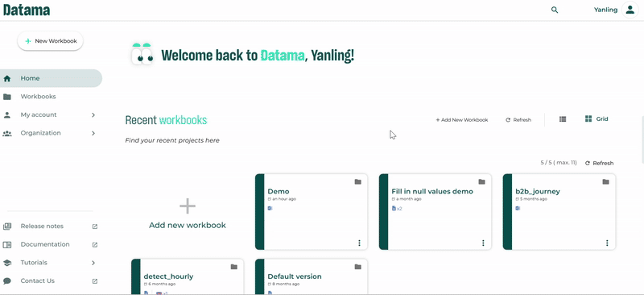Click folder icon on Fill in null values demo
644x295 pixels.
[x=481, y=182]
